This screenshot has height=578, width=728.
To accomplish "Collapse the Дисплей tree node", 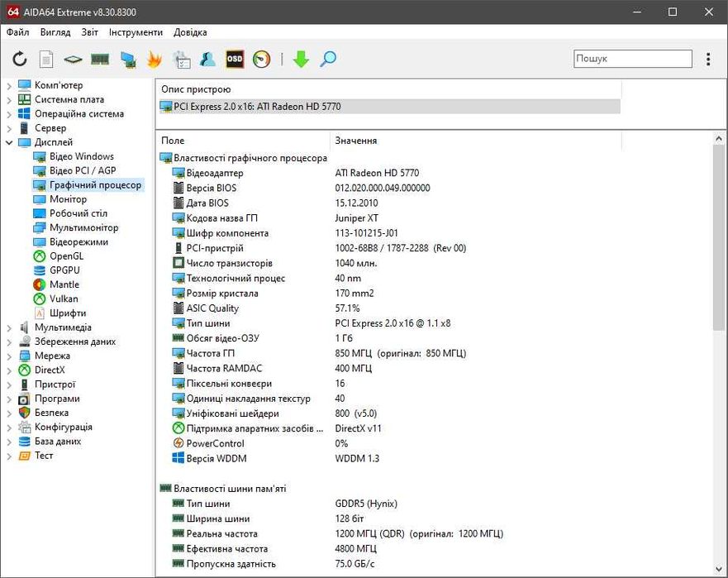I will click(x=9, y=143).
